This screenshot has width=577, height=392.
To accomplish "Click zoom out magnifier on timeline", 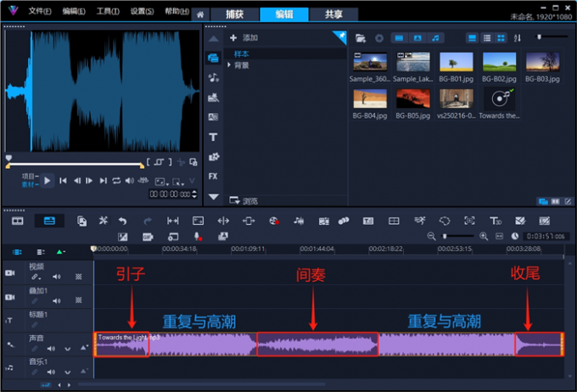I will pyautogui.click(x=431, y=237).
